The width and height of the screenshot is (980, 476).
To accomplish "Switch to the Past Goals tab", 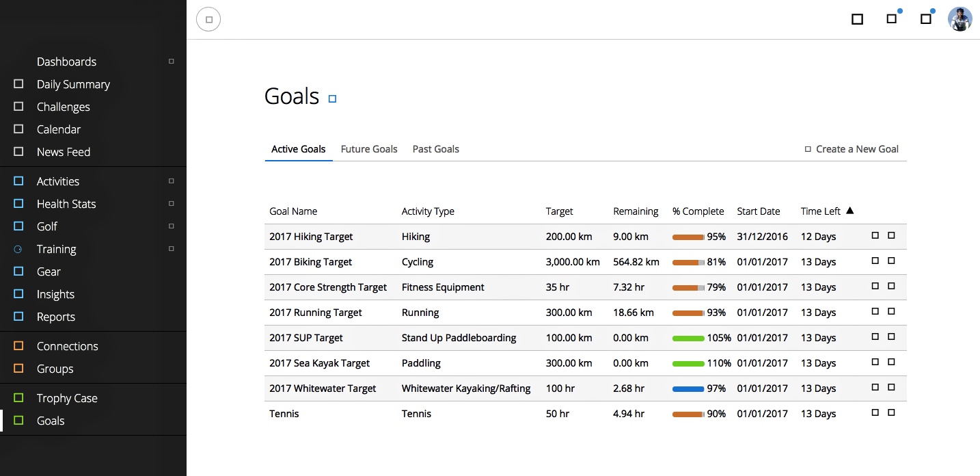I will coord(435,149).
